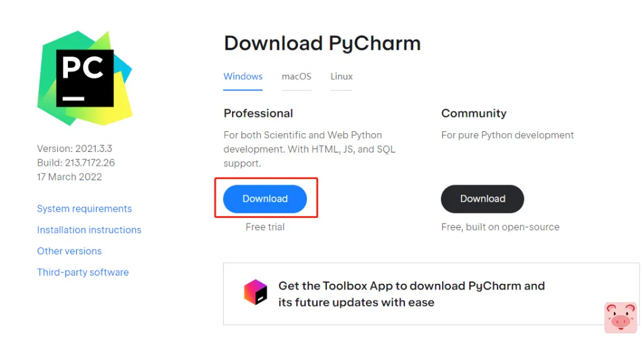644x341 pixels.
Task: Open the Installation instructions link
Action: 89,230
